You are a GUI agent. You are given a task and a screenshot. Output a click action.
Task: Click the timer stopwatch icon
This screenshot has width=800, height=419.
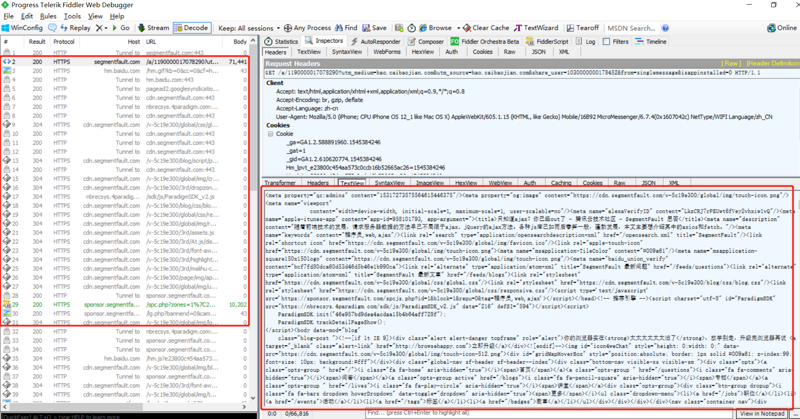411,28
